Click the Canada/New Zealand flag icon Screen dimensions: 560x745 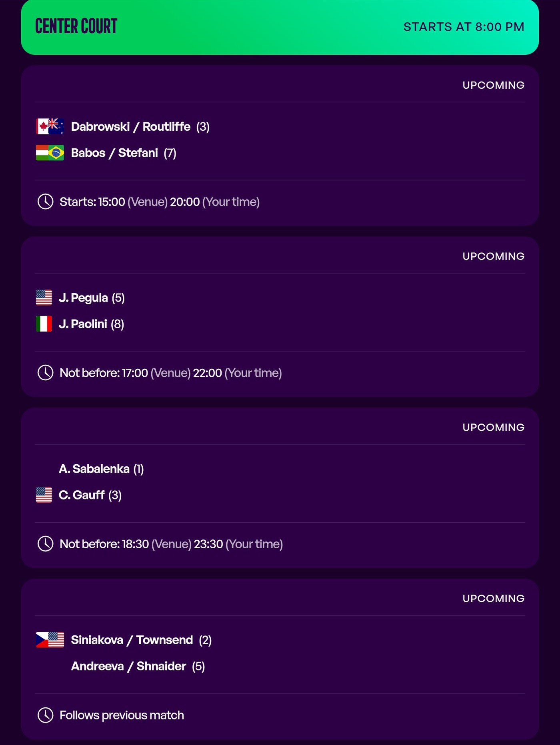(50, 126)
